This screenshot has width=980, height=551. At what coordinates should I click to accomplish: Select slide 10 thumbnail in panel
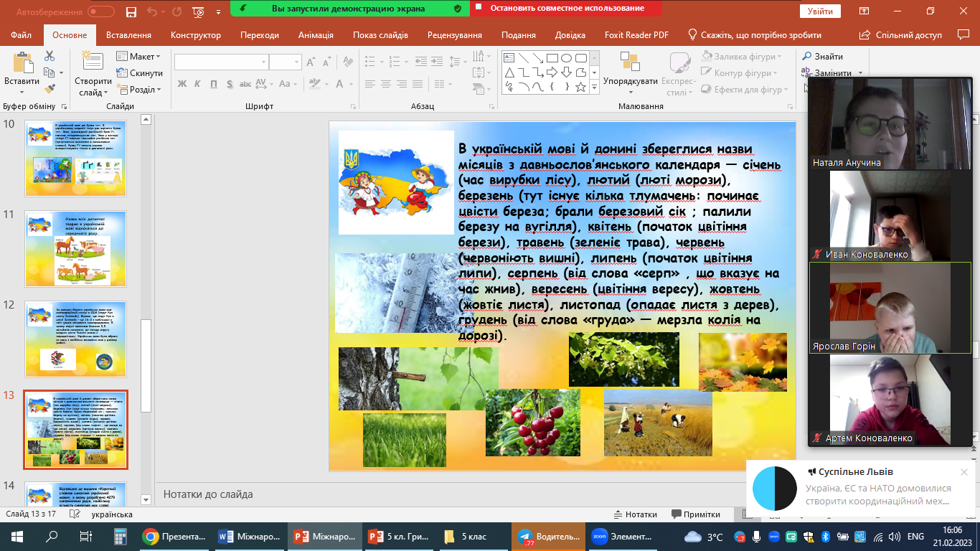point(76,158)
